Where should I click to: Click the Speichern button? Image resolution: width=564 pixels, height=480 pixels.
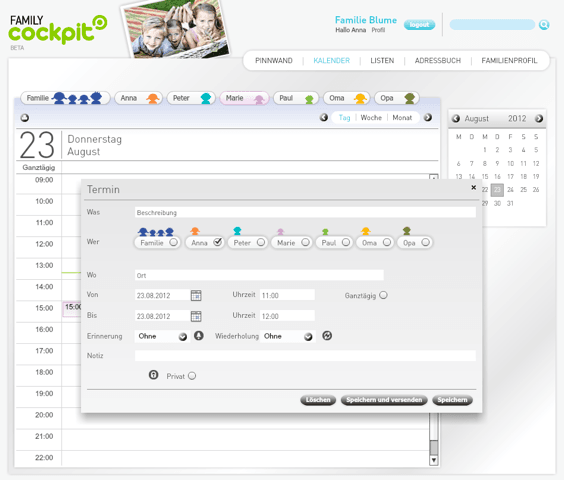452,400
